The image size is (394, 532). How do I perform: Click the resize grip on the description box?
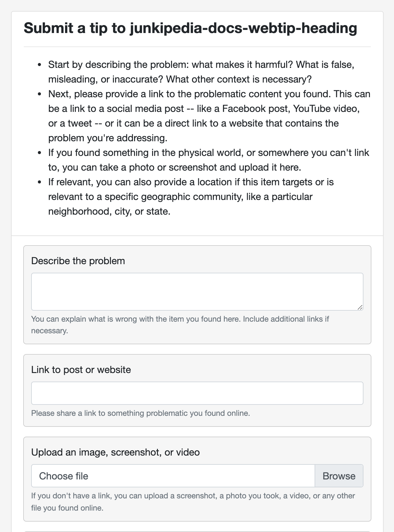360,307
